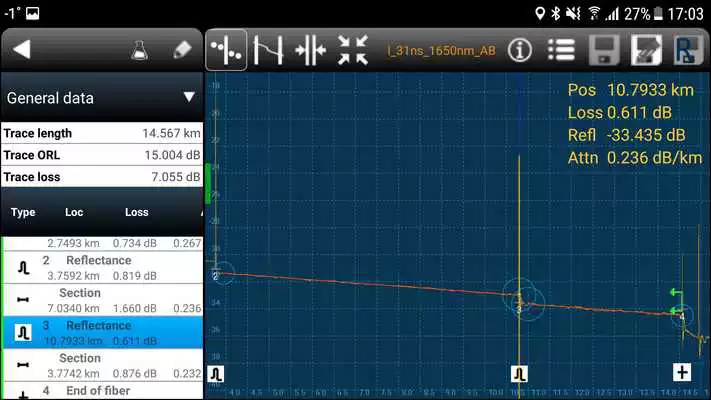This screenshot has width=711, height=400.
Task: Select event 3 Reflectance at 10.7933 km
Action: 102,333
